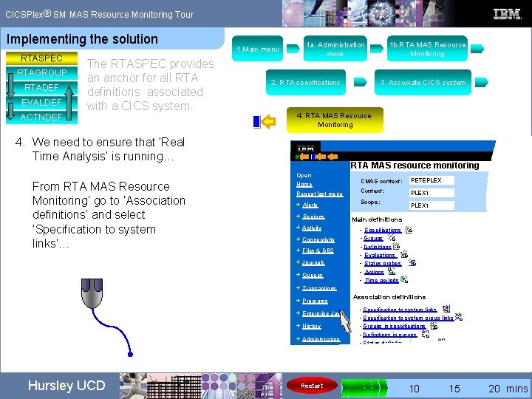Click the icon beside Actions link
The width and height of the screenshot is (532, 399).
click(x=391, y=271)
